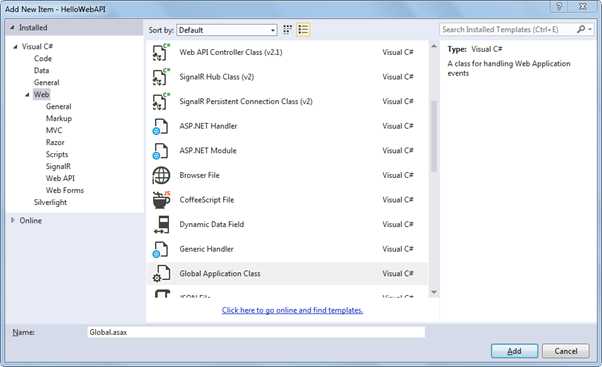The width and height of the screenshot is (602, 367).
Task: Select the Web Forms category
Action: (64, 190)
